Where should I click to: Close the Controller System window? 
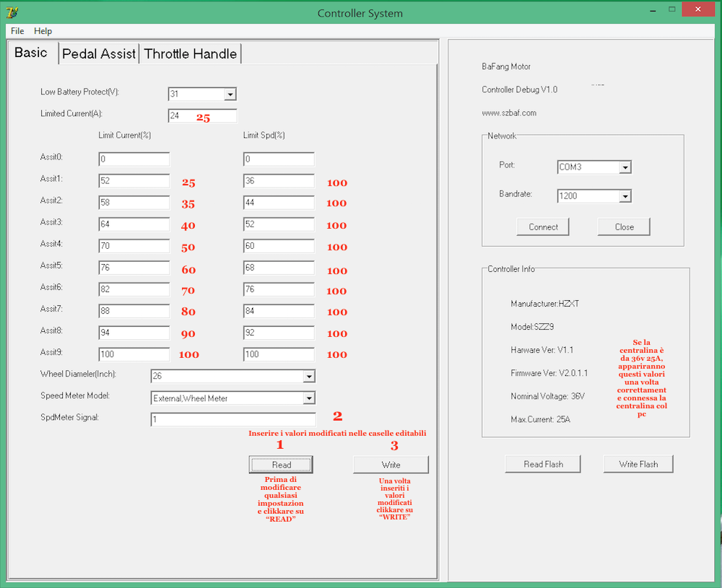coord(698,9)
